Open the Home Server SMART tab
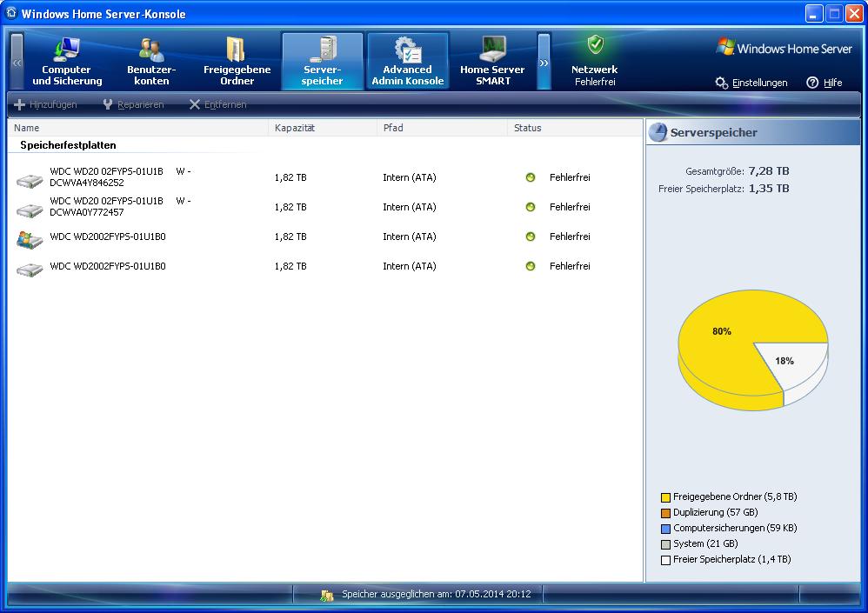The height and width of the screenshot is (613, 868). (x=492, y=61)
